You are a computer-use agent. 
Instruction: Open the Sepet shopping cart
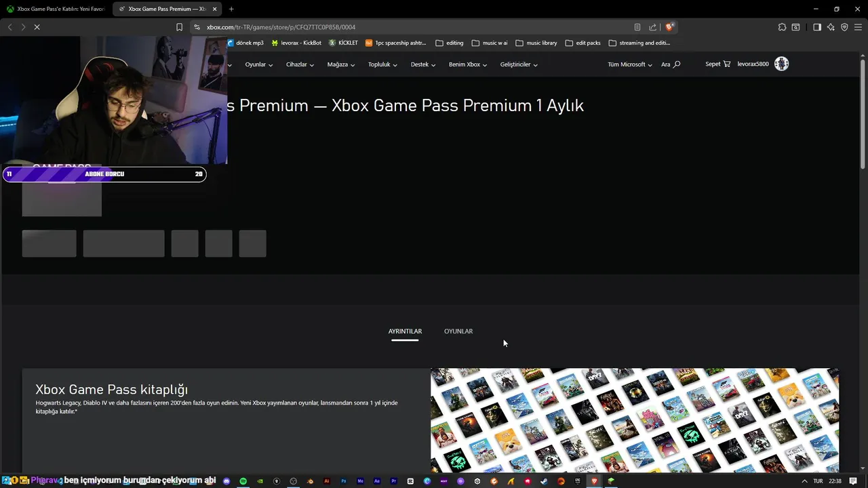(x=727, y=64)
